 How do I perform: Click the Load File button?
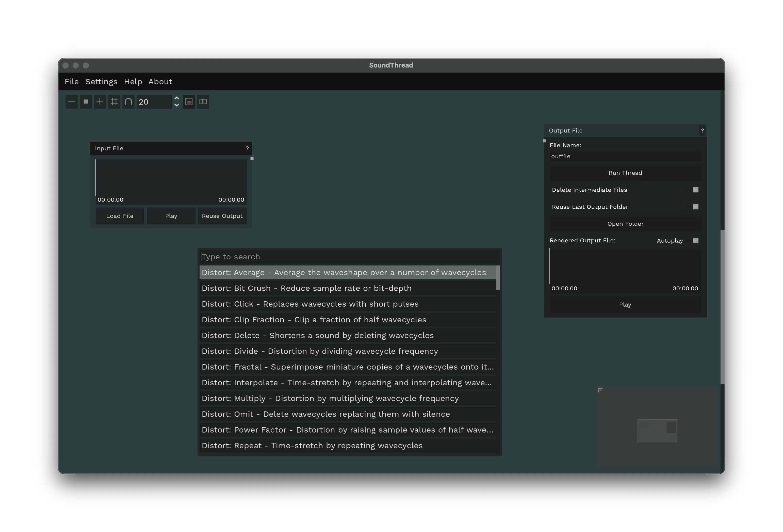pyautogui.click(x=120, y=216)
